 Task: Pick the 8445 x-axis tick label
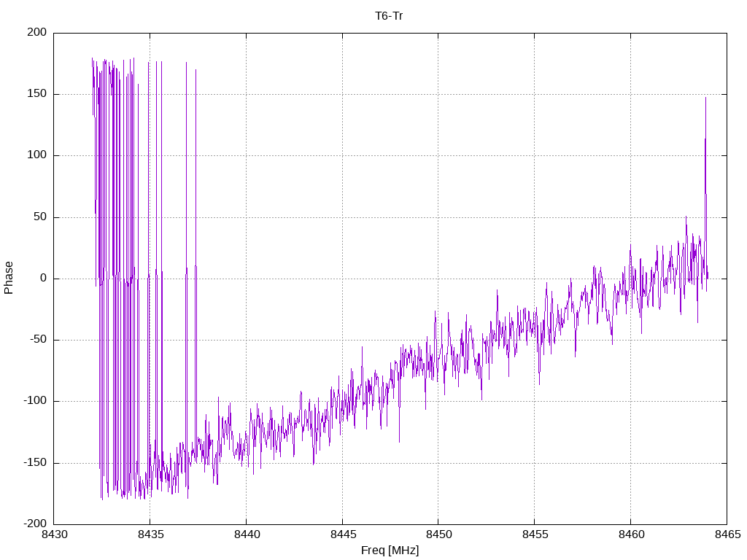click(x=342, y=535)
